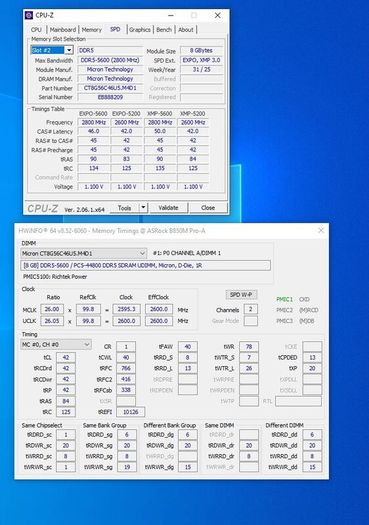This screenshot has width=369, height=525.
Task: Click the CPU-Z app icon in title bar
Action: tap(29, 15)
